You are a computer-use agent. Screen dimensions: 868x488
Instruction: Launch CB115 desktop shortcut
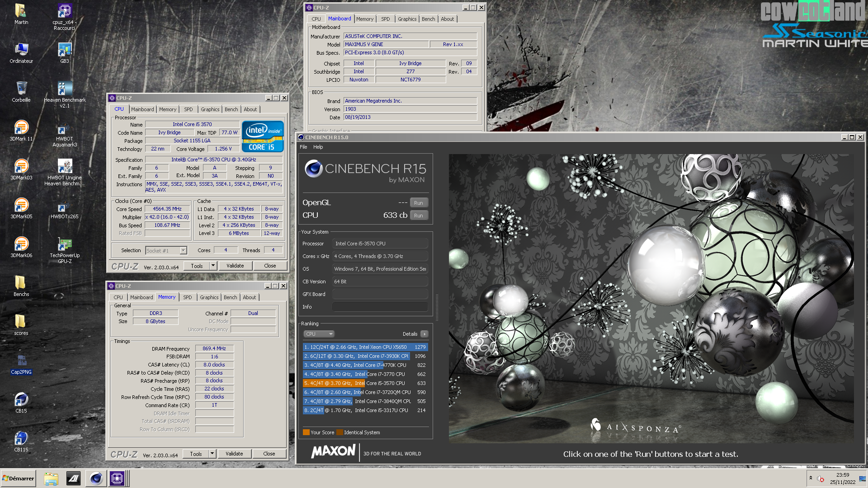pos(21,441)
